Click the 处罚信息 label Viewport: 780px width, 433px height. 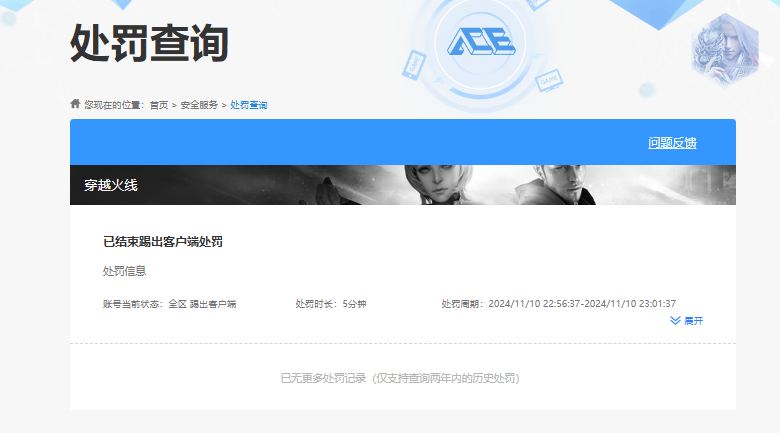[124, 271]
